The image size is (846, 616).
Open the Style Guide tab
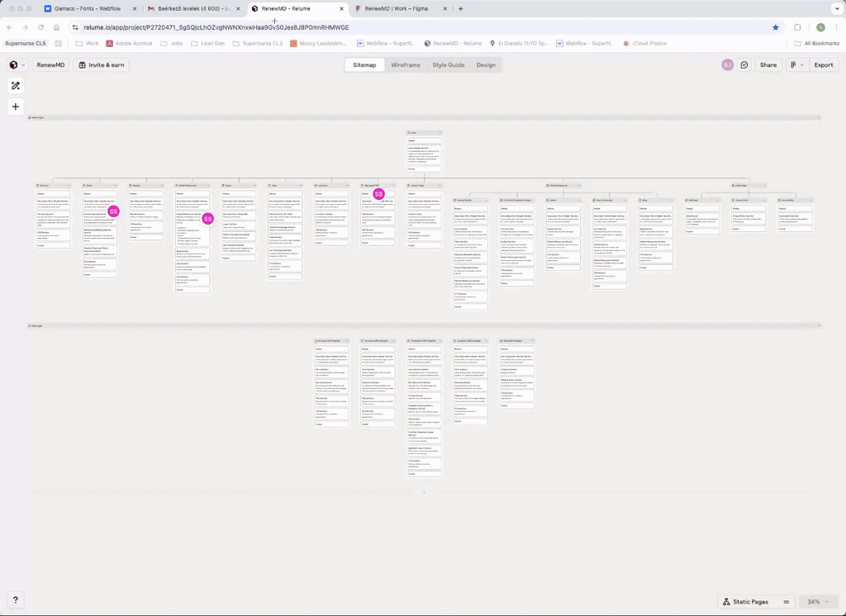coord(448,64)
